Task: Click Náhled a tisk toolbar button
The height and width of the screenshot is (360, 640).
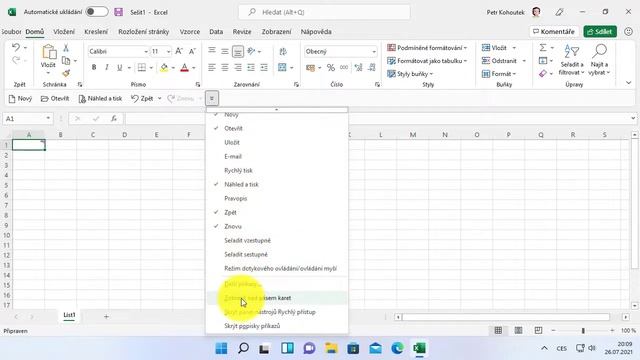Action: coord(100,98)
